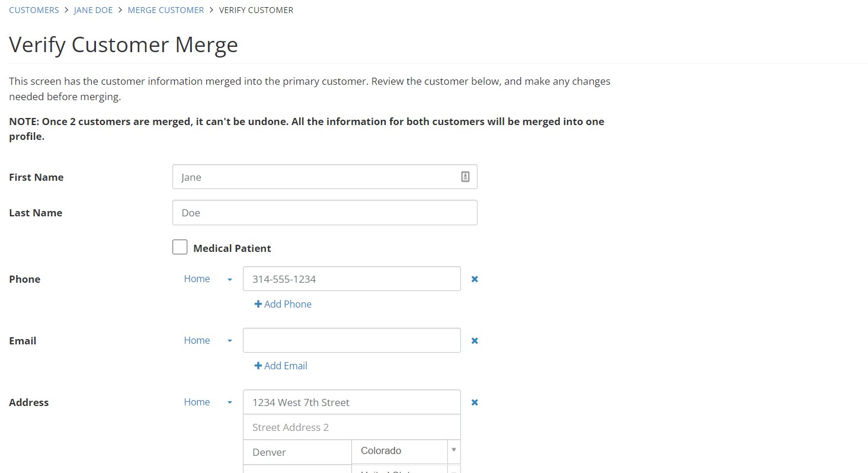Remove the address using its X icon

[x=475, y=402]
